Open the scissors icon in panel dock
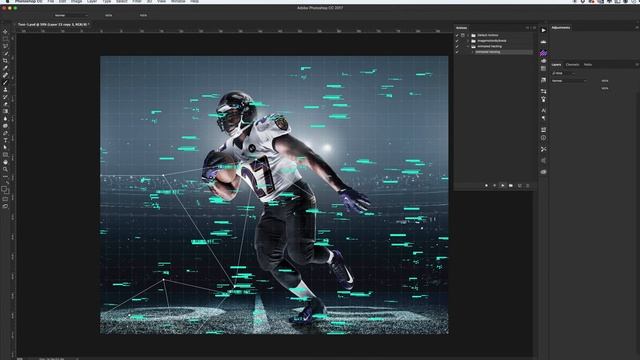640x360 pixels. click(x=543, y=149)
